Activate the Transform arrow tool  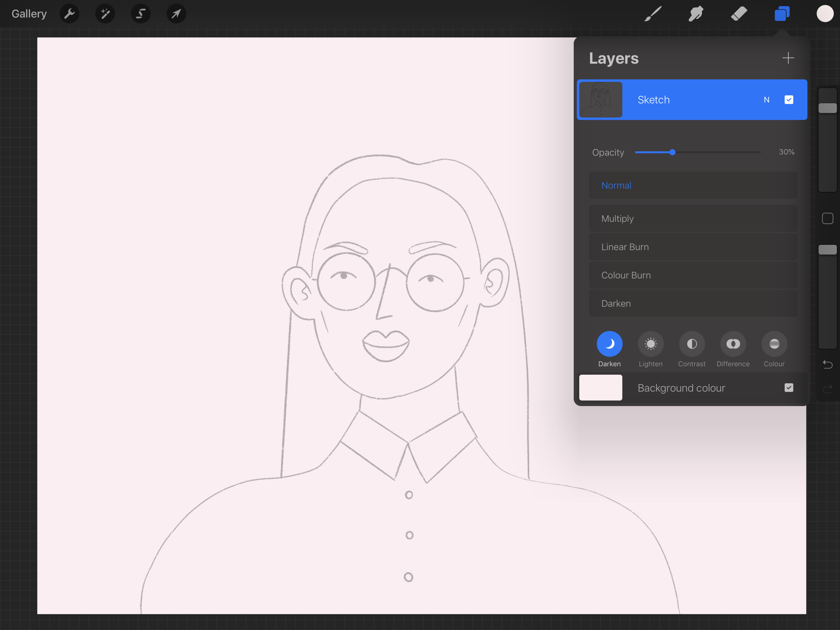[x=176, y=14]
